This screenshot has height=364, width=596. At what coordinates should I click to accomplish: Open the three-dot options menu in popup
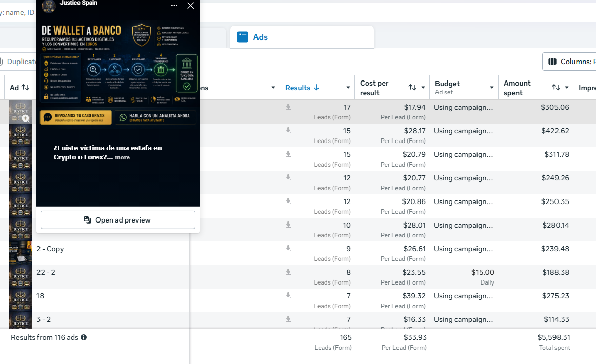pos(174,6)
